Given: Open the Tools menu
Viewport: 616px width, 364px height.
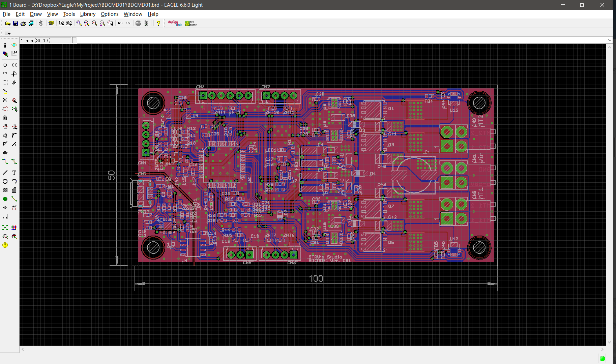Looking at the screenshot, I should 69,14.
